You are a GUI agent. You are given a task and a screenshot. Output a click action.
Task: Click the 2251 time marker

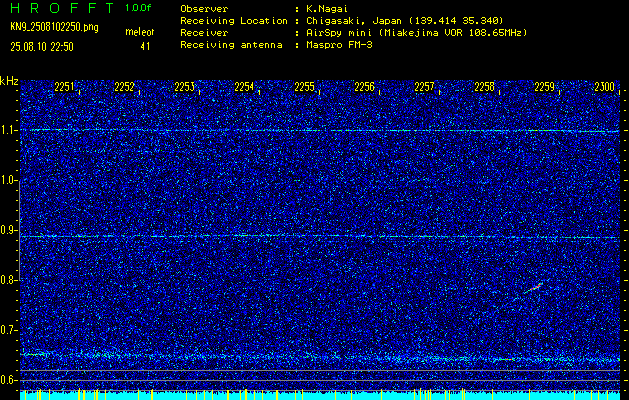pos(64,87)
